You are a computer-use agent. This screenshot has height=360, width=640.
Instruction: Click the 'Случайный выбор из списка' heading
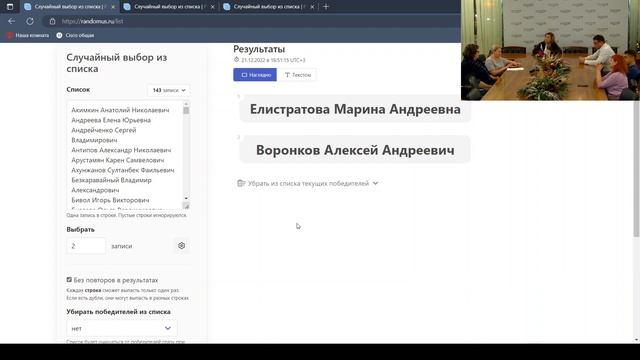click(117, 63)
